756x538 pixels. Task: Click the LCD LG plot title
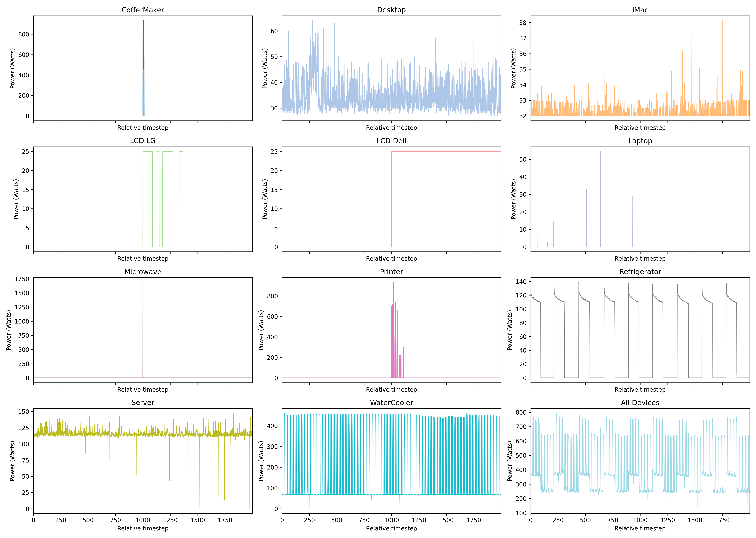[143, 141]
